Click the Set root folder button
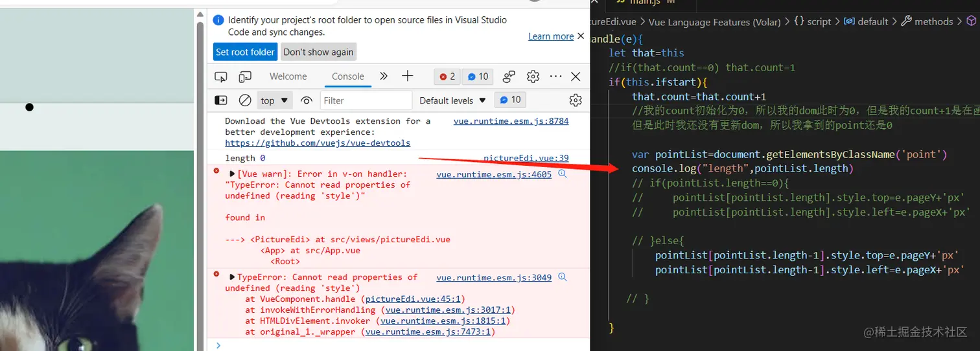This screenshot has height=351, width=980. coord(245,52)
